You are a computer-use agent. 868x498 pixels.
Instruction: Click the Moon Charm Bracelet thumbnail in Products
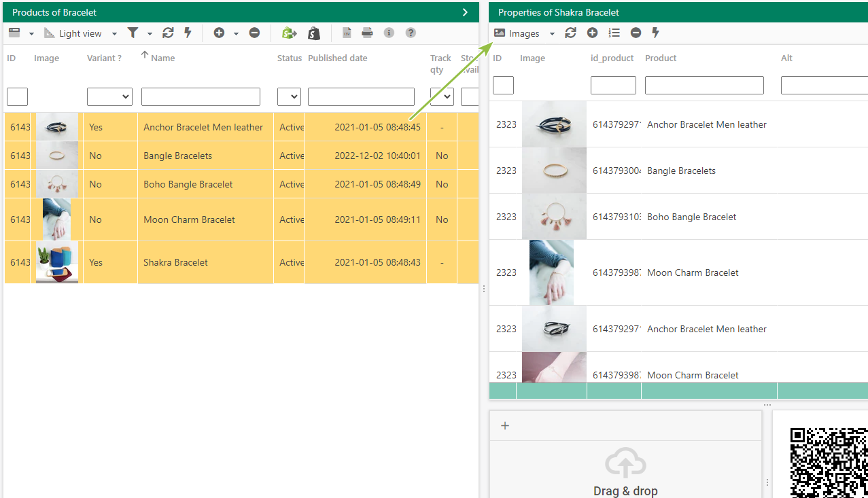(x=56, y=219)
